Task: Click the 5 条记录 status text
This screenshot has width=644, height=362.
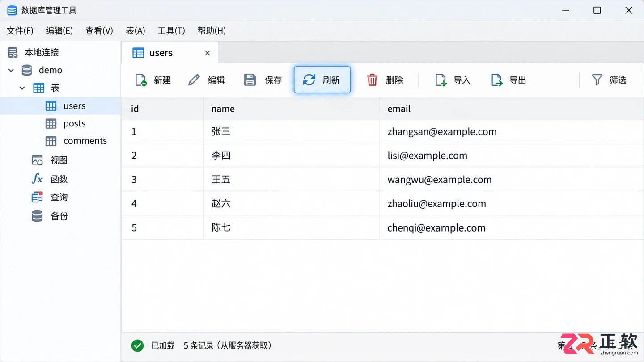Action: (198, 345)
